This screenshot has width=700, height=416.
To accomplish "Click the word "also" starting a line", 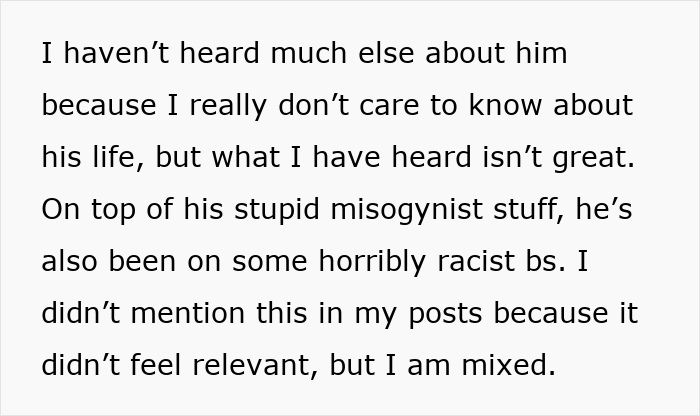I will (x=69, y=261).
